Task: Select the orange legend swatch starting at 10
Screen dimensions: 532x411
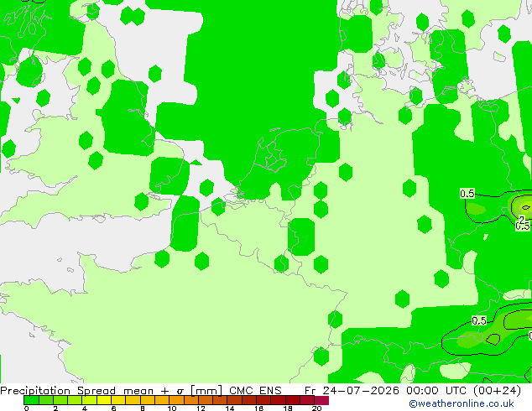Action: click(x=176, y=400)
